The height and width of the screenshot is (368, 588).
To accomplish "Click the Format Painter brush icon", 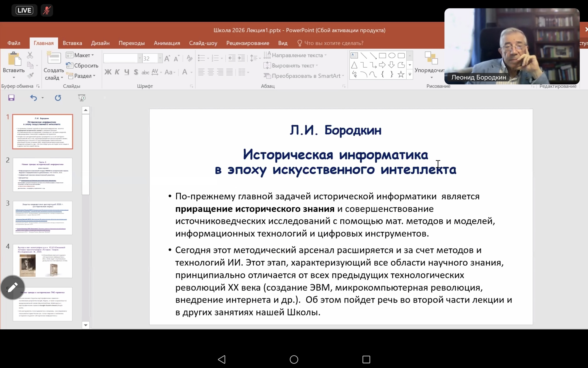I will (x=30, y=75).
